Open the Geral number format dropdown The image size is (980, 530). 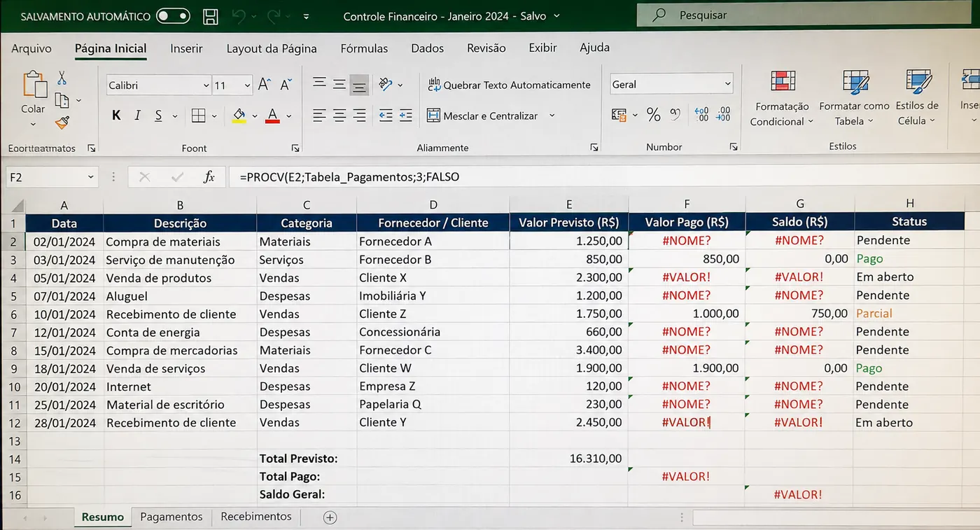click(727, 84)
